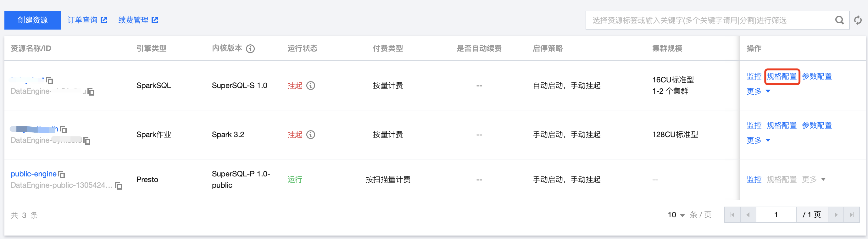The width and height of the screenshot is (868, 239).
Task: Click the 创建资源 button
Action: 33,20
